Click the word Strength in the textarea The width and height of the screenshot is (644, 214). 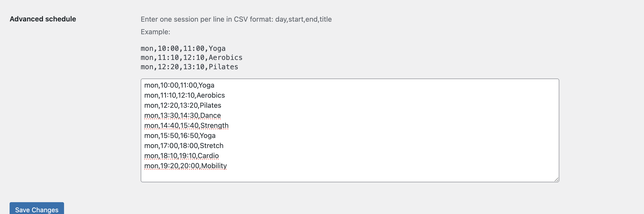coord(214,126)
